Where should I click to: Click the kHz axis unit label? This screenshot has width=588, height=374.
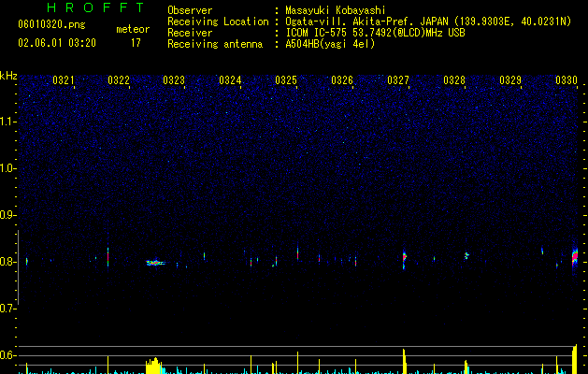pyautogui.click(x=8, y=76)
